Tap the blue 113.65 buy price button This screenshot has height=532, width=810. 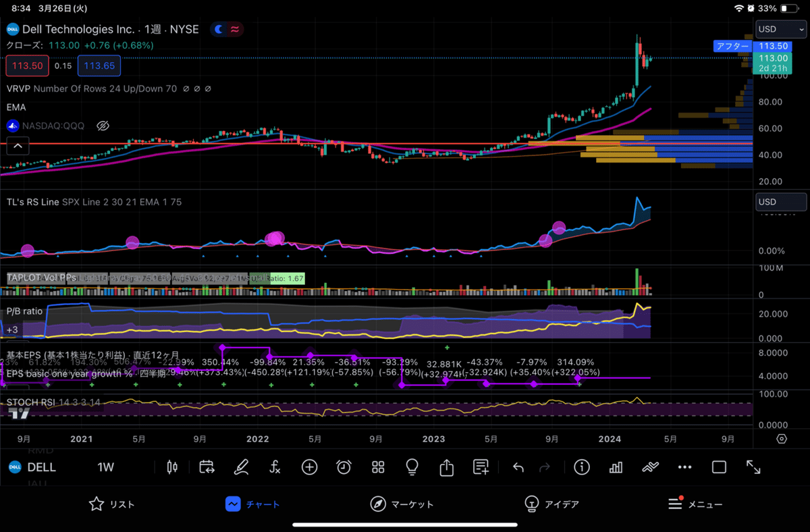[x=99, y=66]
